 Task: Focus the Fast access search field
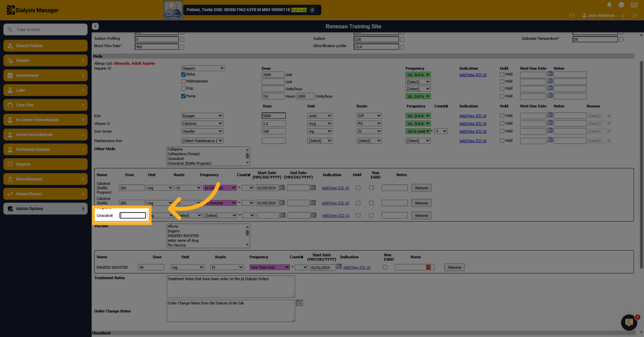(x=45, y=29)
